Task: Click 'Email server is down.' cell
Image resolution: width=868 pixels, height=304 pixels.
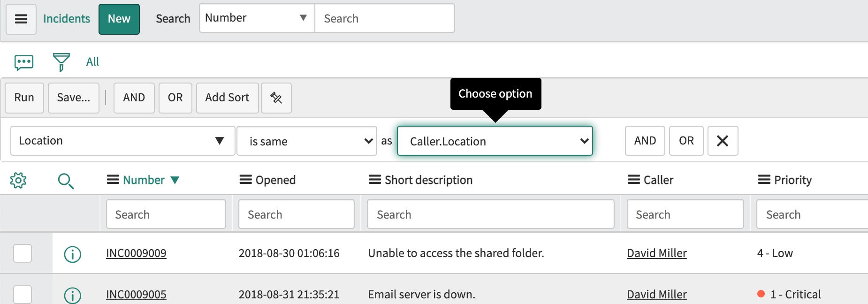Action: pyautogui.click(x=421, y=295)
